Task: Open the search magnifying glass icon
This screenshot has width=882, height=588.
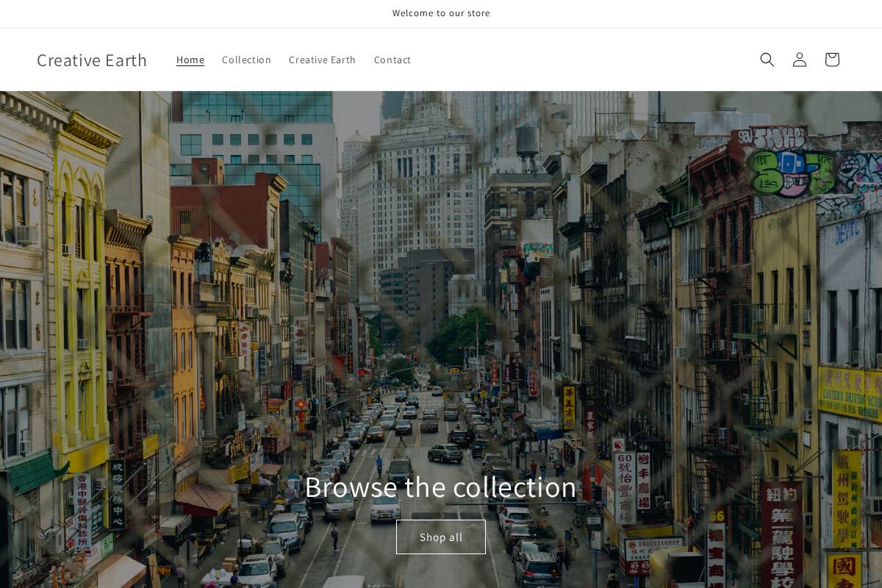Action: click(x=767, y=60)
